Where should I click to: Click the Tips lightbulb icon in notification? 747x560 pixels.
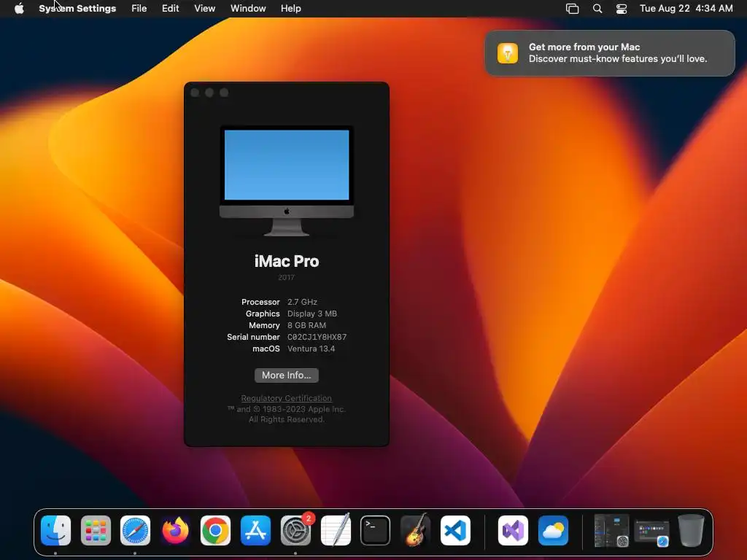pyautogui.click(x=508, y=52)
